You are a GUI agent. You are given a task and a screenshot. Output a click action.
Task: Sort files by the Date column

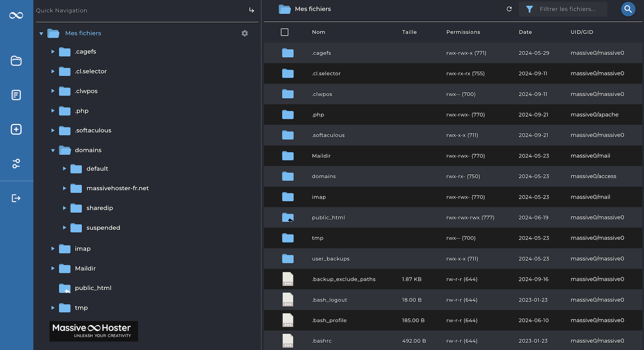point(525,32)
